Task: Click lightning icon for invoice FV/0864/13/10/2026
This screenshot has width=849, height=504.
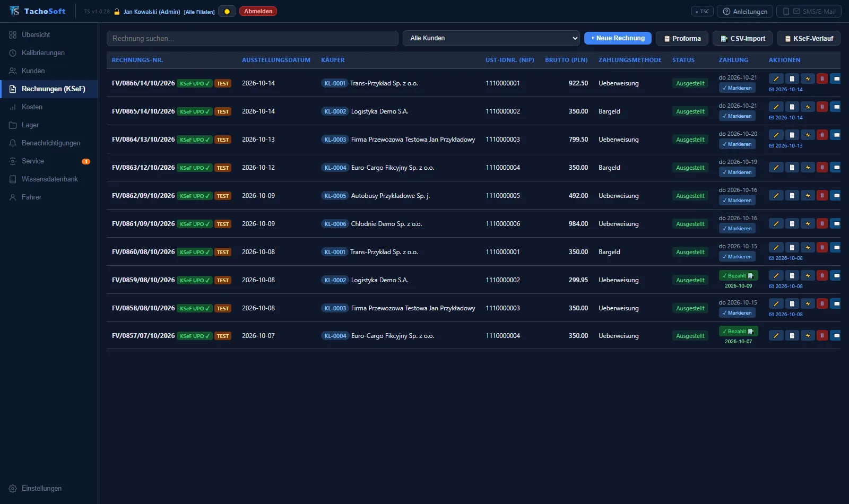Action: tap(808, 135)
